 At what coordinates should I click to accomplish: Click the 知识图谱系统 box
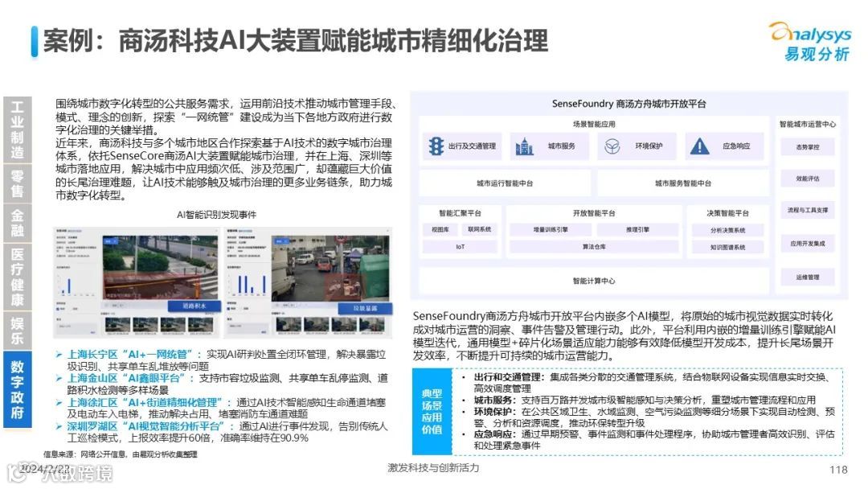pyautogui.click(x=728, y=248)
